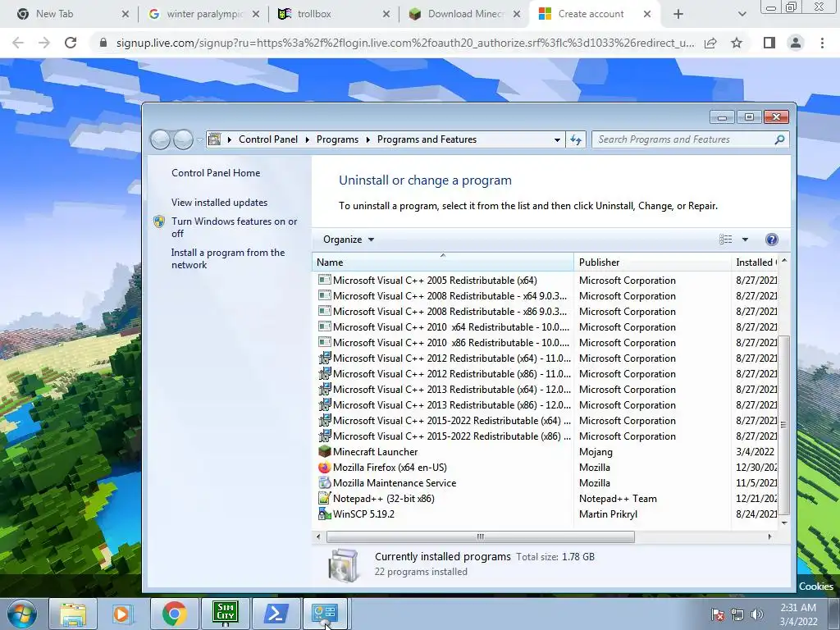Viewport: 840px width, 630px height.
Task: Sort by the Name column header
Action: tap(442, 262)
